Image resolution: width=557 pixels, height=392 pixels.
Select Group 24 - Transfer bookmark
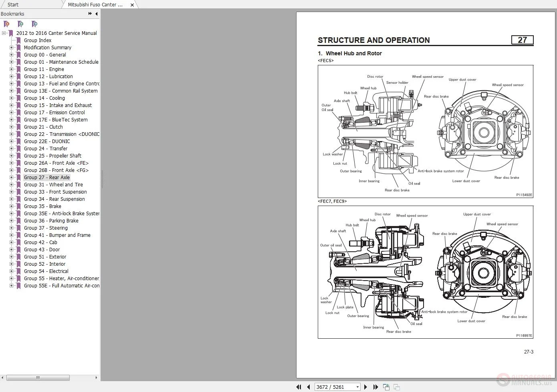(45, 149)
